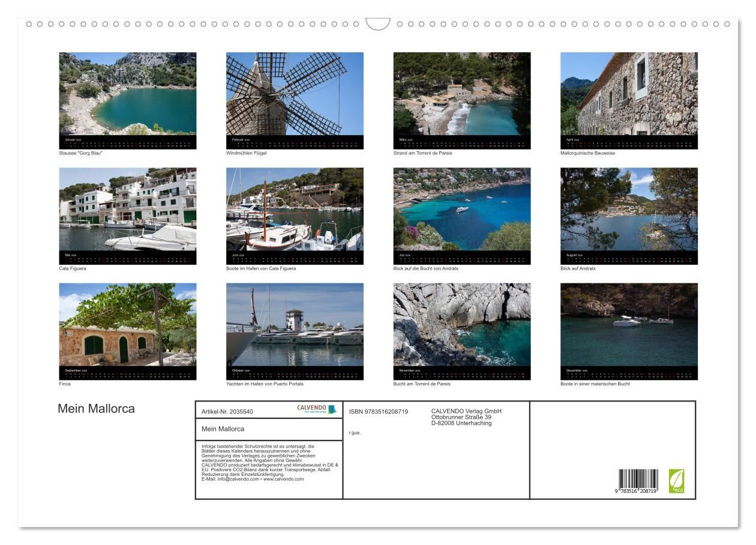Open the Boote in einer malerischen Bucht photo

629,325
